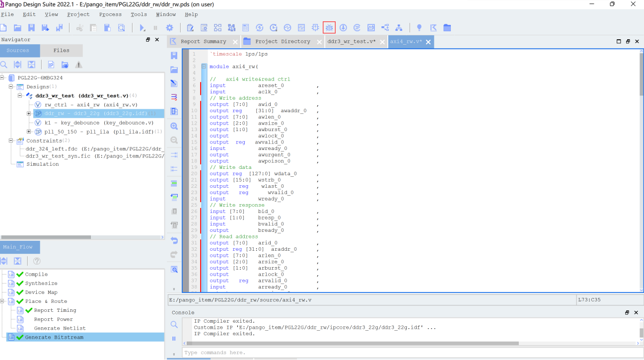Collapse the module axi4_rw code fold
644x360 pixels.
pos(204,66)
